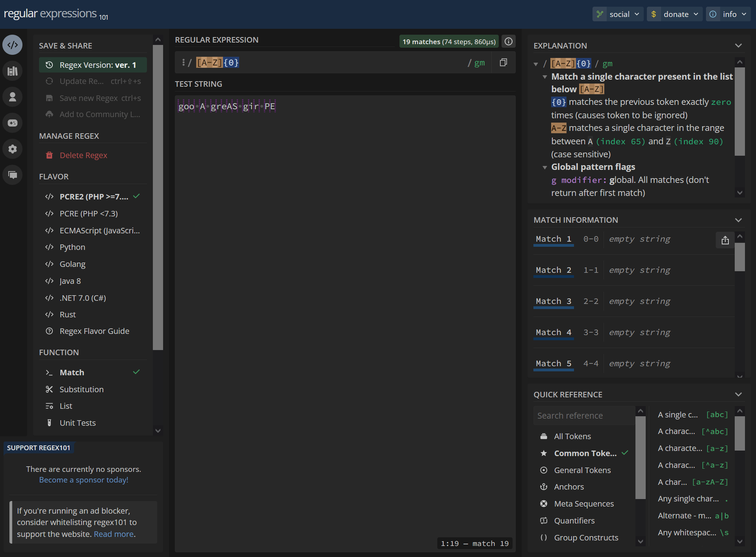Select ECMAScript (JavaScript) flavor
Screen dimensions: 756x557
click(x=93, y=231)
